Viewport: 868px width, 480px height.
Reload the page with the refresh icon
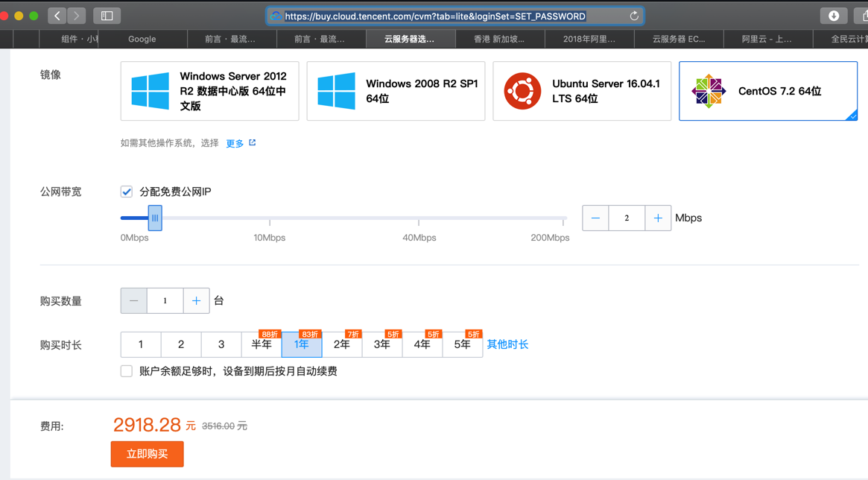pyautogui.click(x=634, y=16)
